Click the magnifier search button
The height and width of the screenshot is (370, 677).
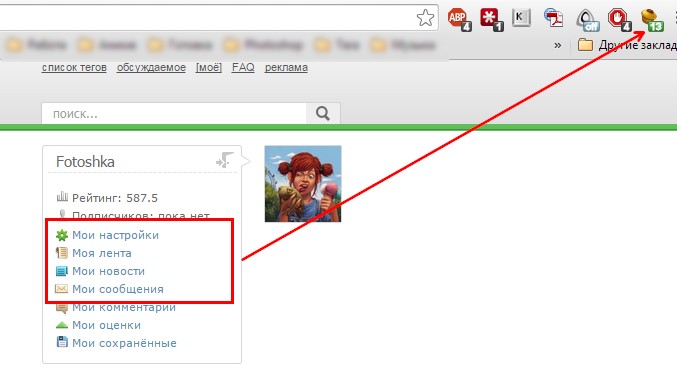323,114
